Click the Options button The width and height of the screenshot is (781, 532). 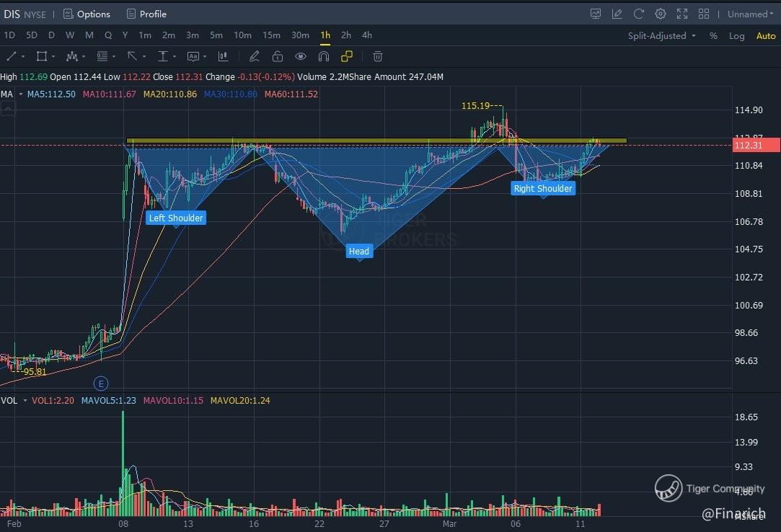87,14
